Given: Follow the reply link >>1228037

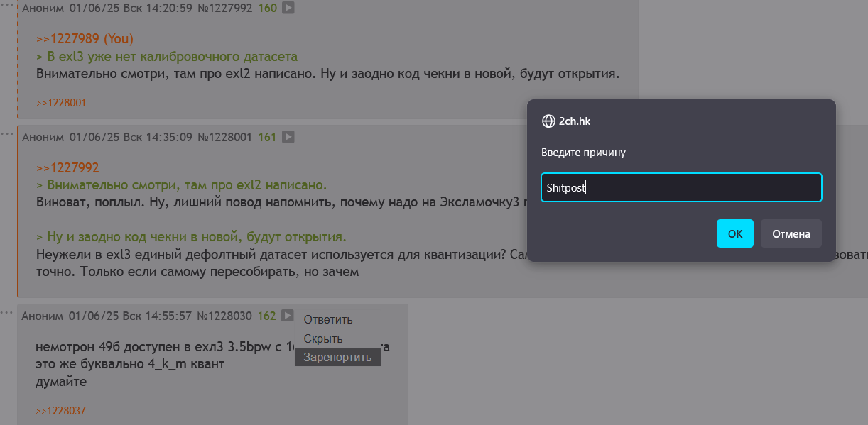Looking at the screenshot, I should [61, 411].
